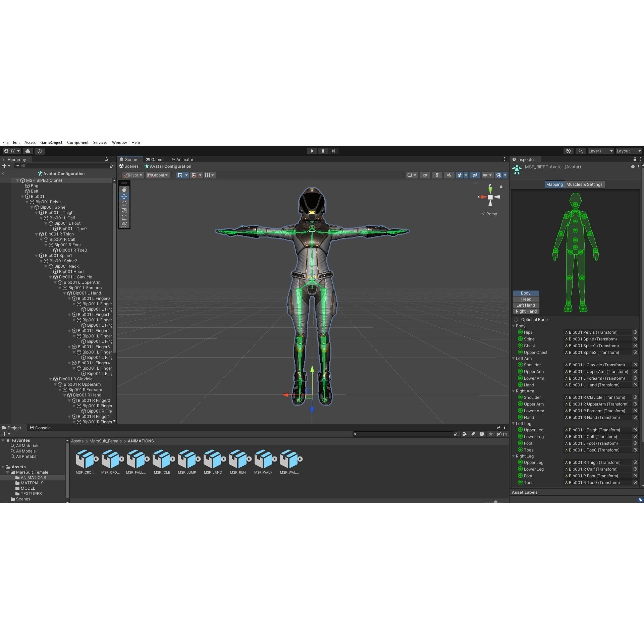Toggle 2D view mode in scene toolbar
Screen dimensions: 644x644
click(x=425, y=175)
